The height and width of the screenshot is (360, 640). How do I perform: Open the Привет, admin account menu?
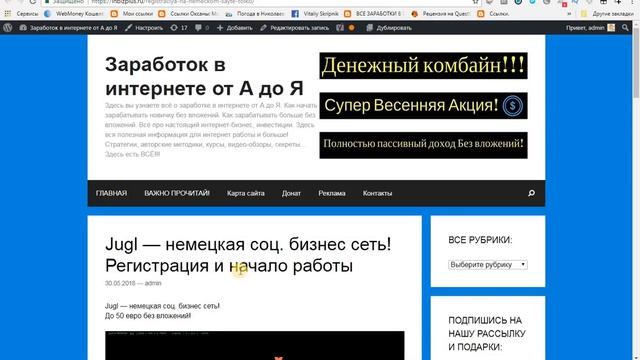point(590,28)
